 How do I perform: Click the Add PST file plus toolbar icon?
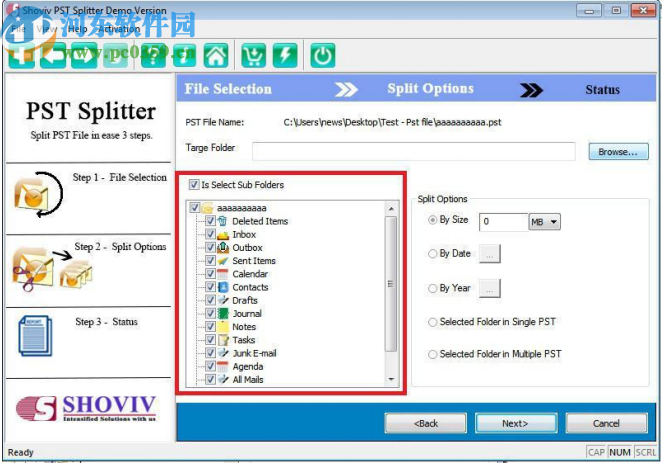pos(21,55)
